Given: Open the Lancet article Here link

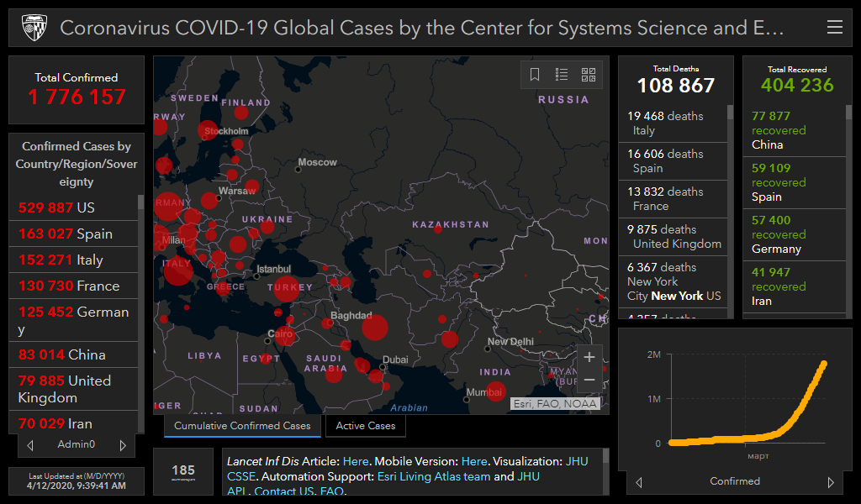Looking at the screenshot, I should pos(355,461).
